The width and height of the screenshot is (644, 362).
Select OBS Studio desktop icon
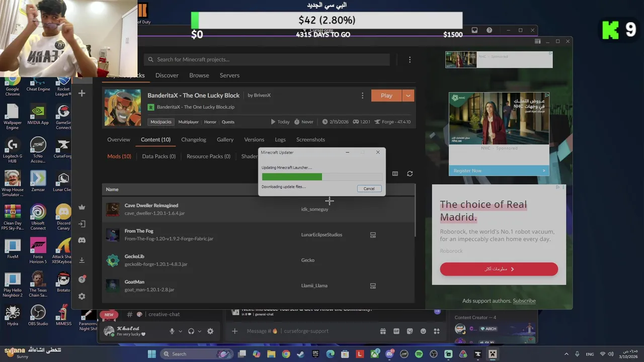(38, 315)
